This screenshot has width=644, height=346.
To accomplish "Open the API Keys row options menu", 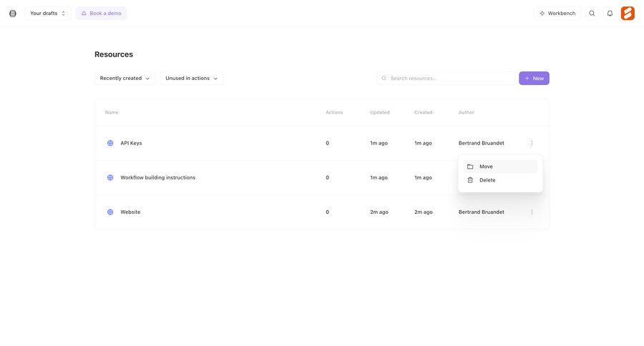I will [532, 143].
